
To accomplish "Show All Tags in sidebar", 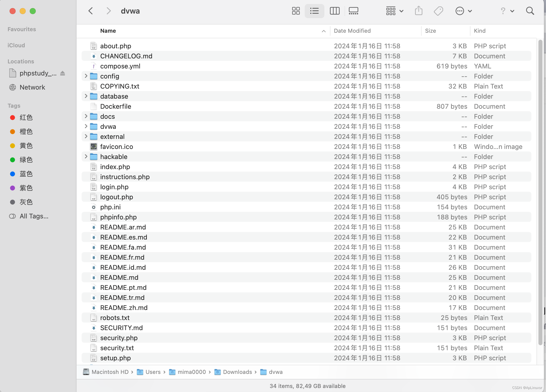I will coord(34,216).
